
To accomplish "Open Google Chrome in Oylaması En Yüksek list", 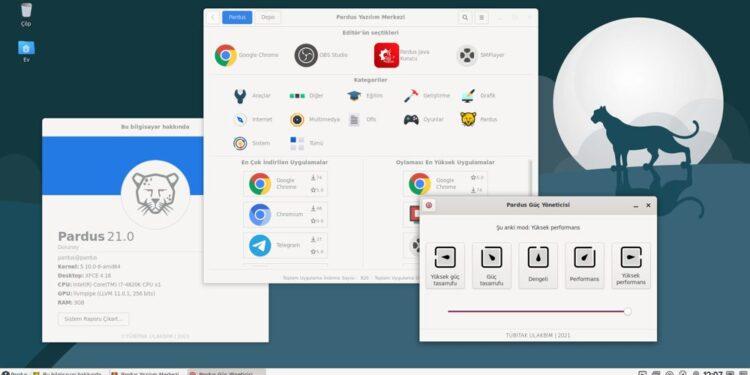I will pos(445,184).
